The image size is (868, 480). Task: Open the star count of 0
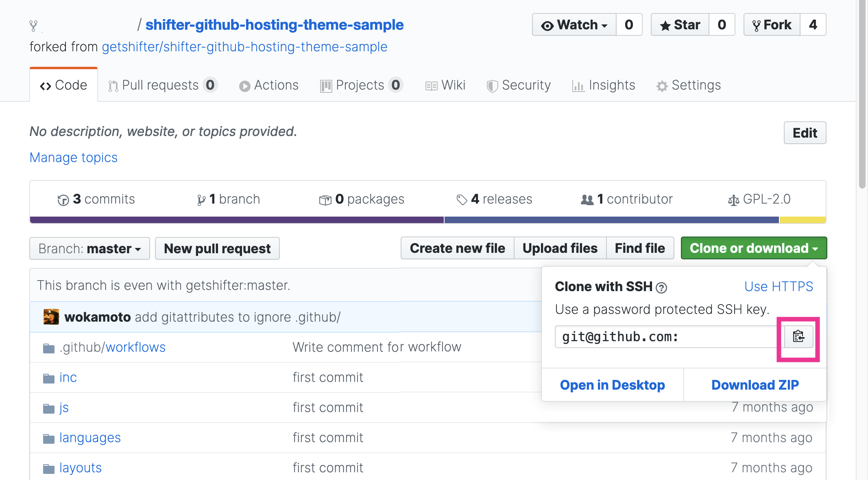tap(722, 25)
